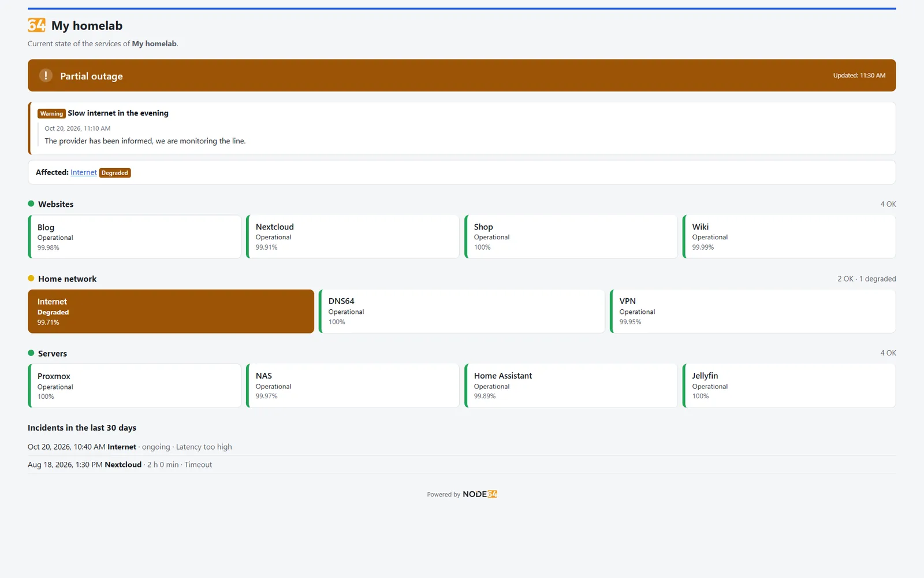Select the Aug 18 Nextcloud Timeout incident row
Viewport: 924px width, 578px height.
pos(462,465)
